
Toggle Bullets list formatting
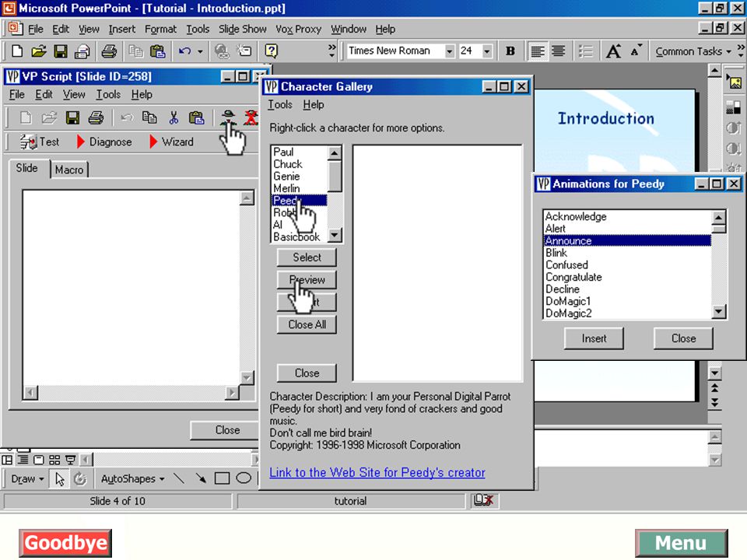(585, 51)
